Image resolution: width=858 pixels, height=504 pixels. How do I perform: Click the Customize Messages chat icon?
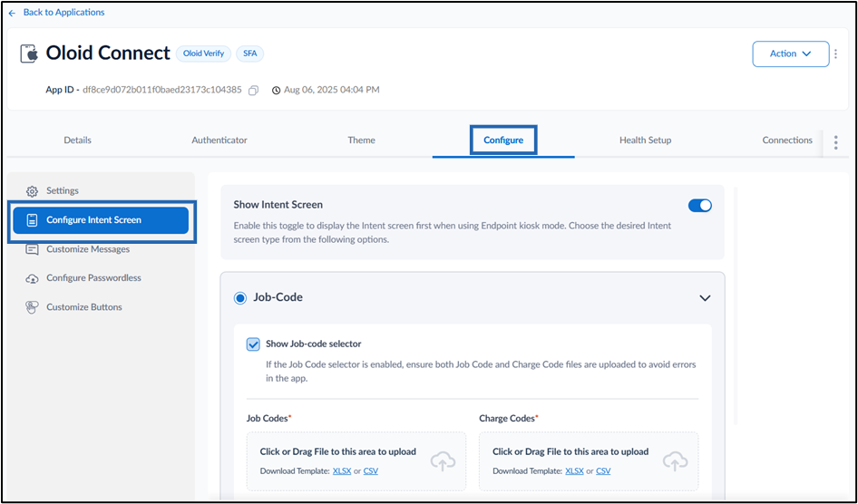pyautogui.click(x=32, y=249)
